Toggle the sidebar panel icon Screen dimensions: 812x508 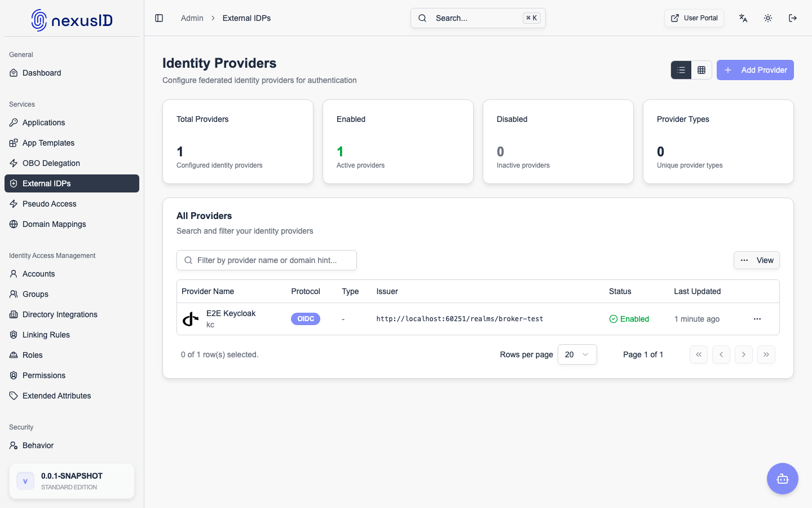click(159, 18)
